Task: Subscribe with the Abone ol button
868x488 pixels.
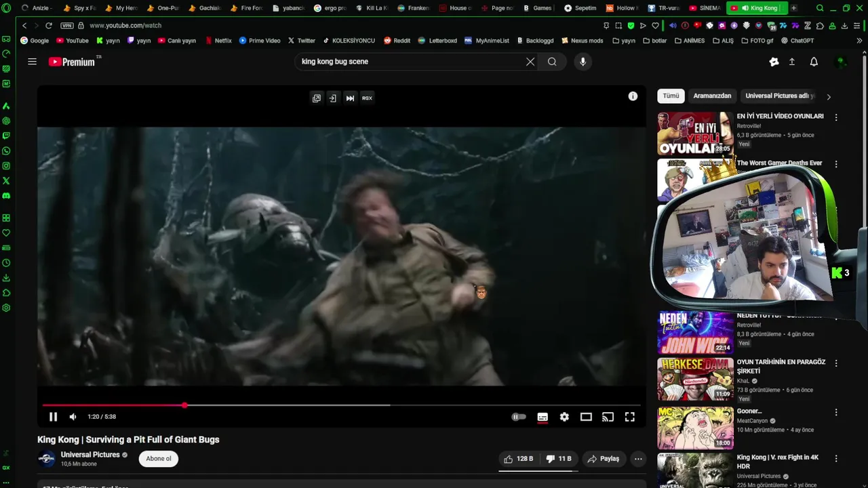Action: click(x=159, y=459)
